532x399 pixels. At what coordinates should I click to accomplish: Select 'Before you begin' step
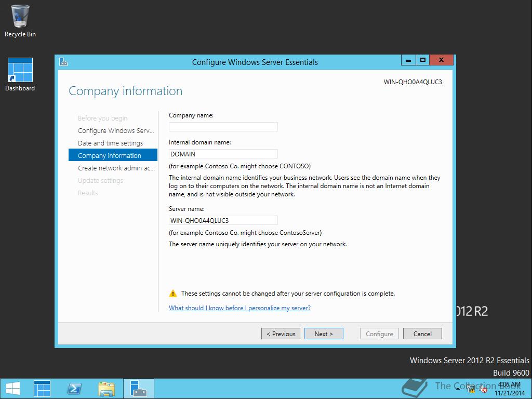click(x=102, y=118)
